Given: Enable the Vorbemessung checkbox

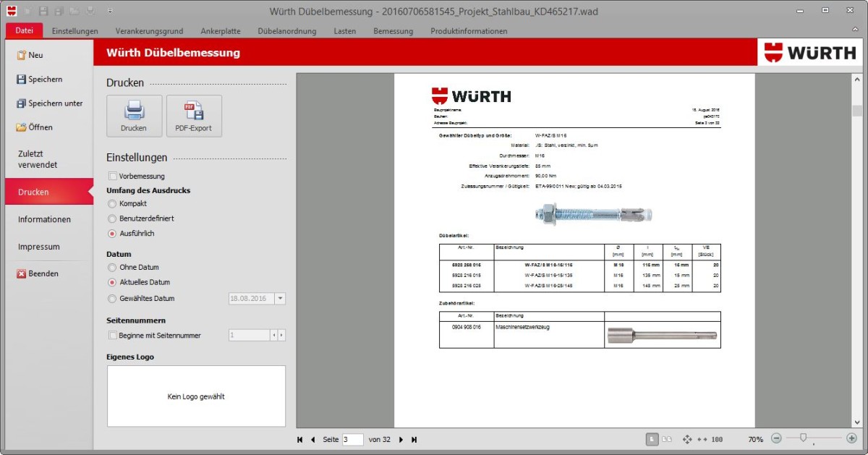Looking at the screenshot, I should 112,176.
